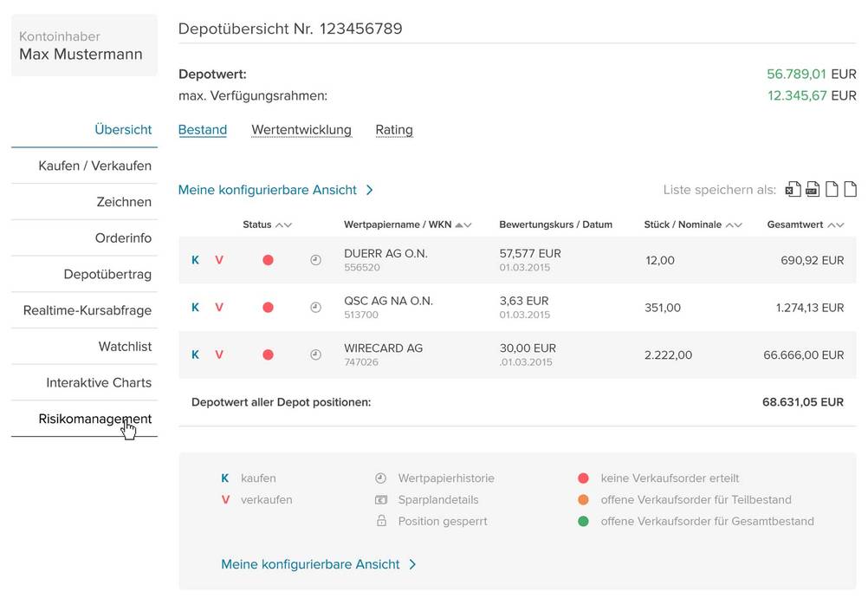Save the list as an Excel file
Viewport: 868px width, 605px height.
pyautogui.click(x=793, y=190)
